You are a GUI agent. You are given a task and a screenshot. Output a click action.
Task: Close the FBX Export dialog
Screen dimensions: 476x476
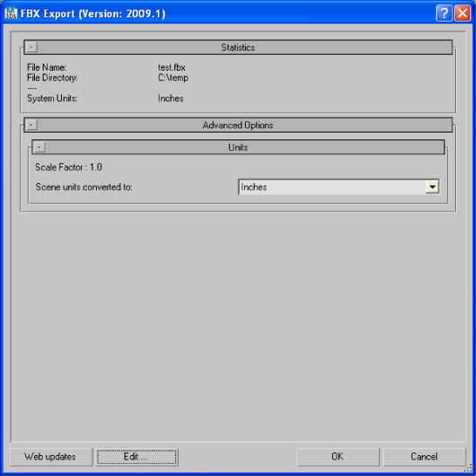pos(462,13)
